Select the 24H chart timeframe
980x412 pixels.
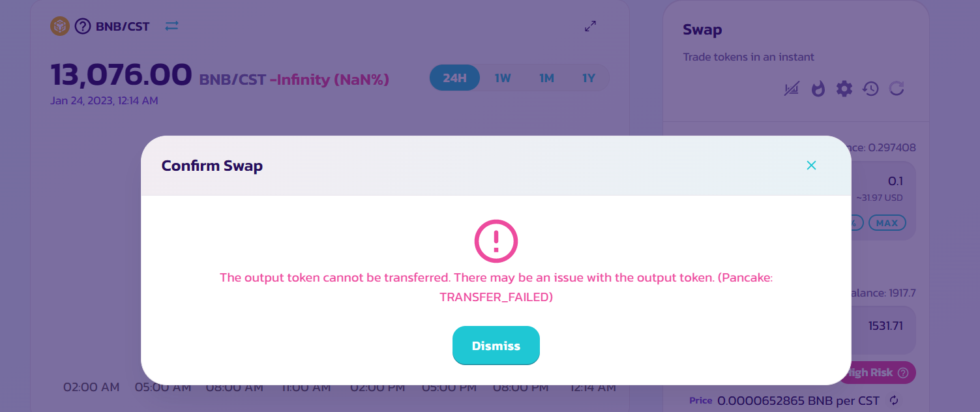pos(455,78)
